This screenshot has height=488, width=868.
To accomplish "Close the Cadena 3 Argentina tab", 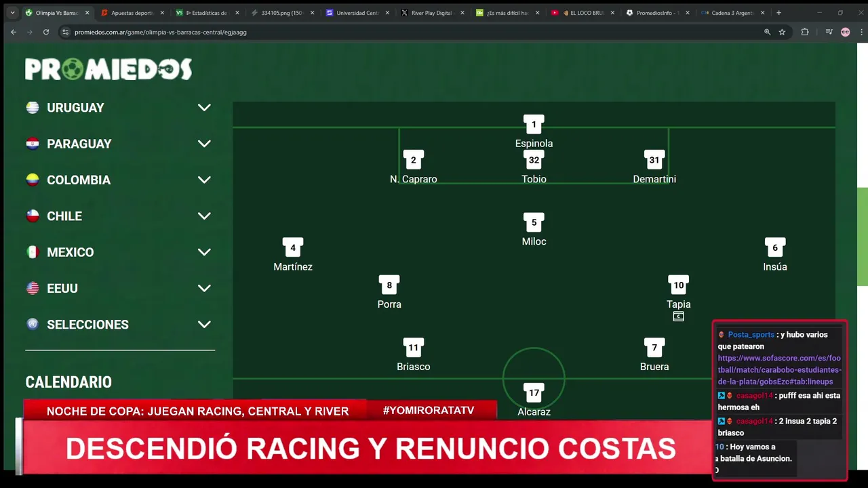I will click(762, 13).
